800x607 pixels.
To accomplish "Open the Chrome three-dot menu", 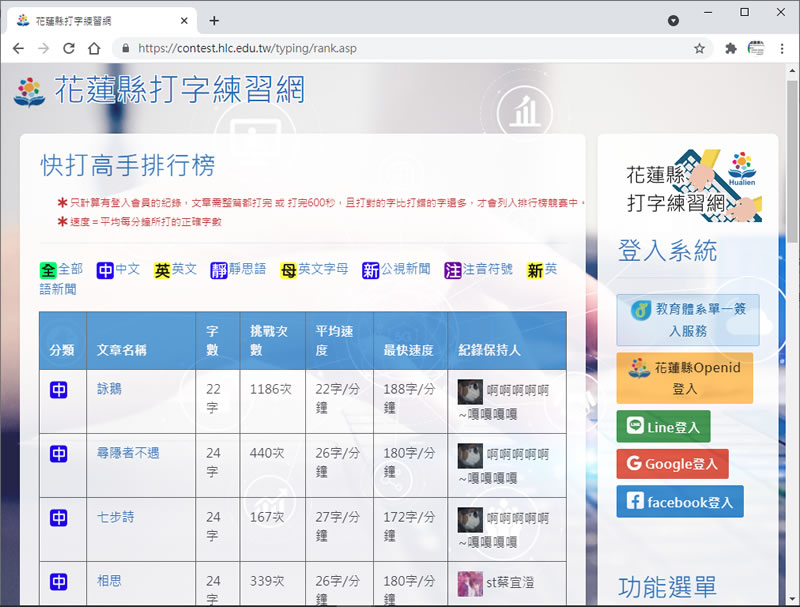I will click(x=782, y=48).
